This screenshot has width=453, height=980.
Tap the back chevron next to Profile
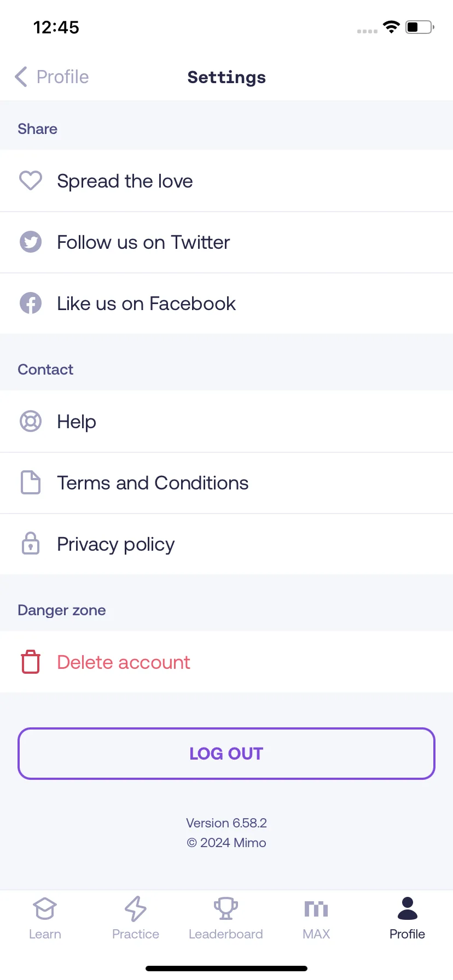[21, 77]
